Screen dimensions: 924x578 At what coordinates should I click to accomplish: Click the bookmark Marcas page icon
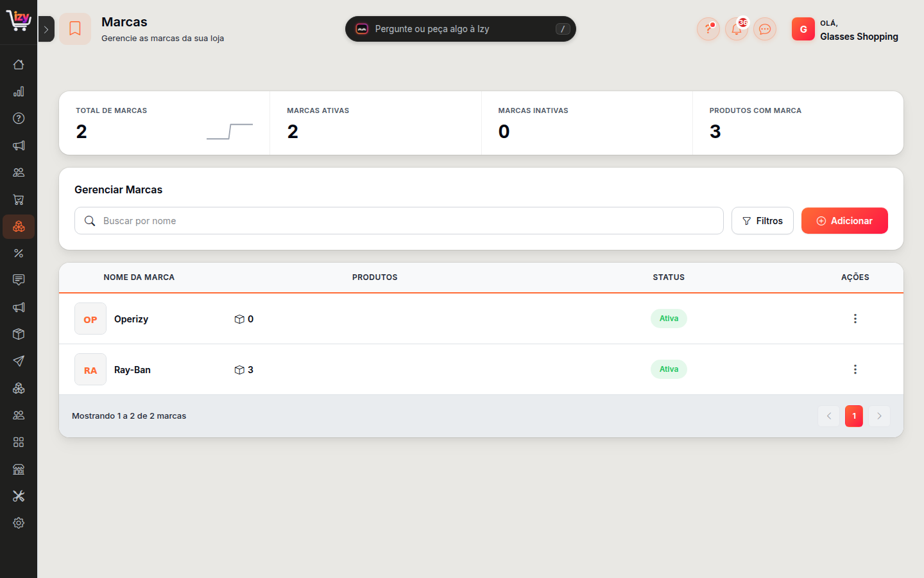75,29
